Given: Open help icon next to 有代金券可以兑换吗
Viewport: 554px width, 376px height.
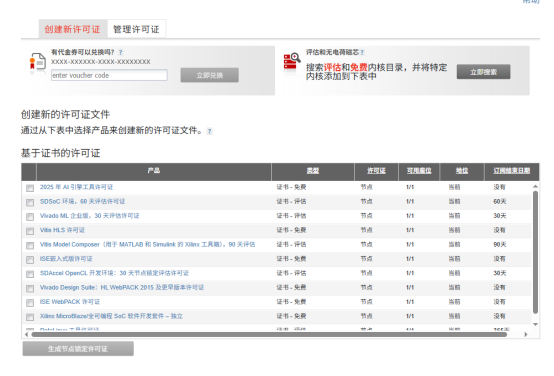Looking at the screenshot, I should (x=120, y=52).
